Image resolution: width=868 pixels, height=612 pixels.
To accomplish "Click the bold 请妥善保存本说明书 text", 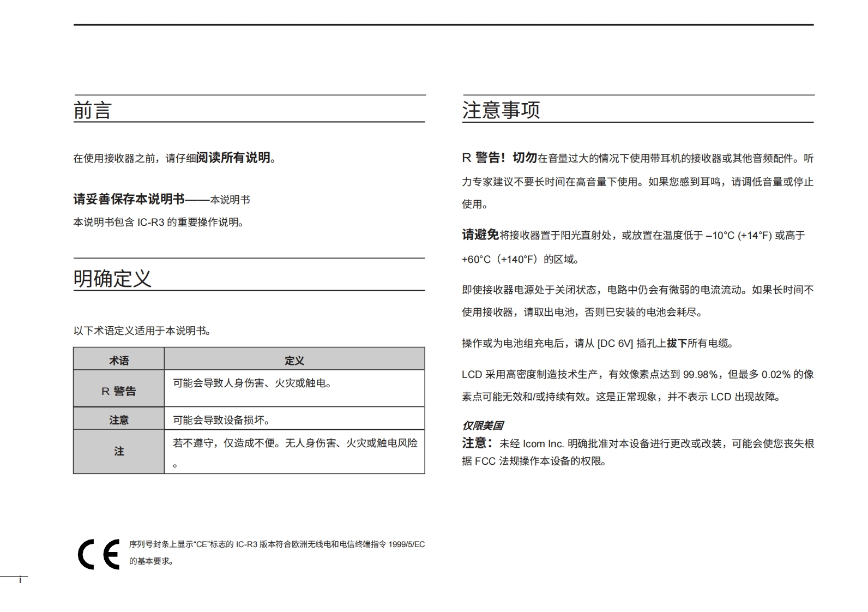I will click(x=129, y=200).
